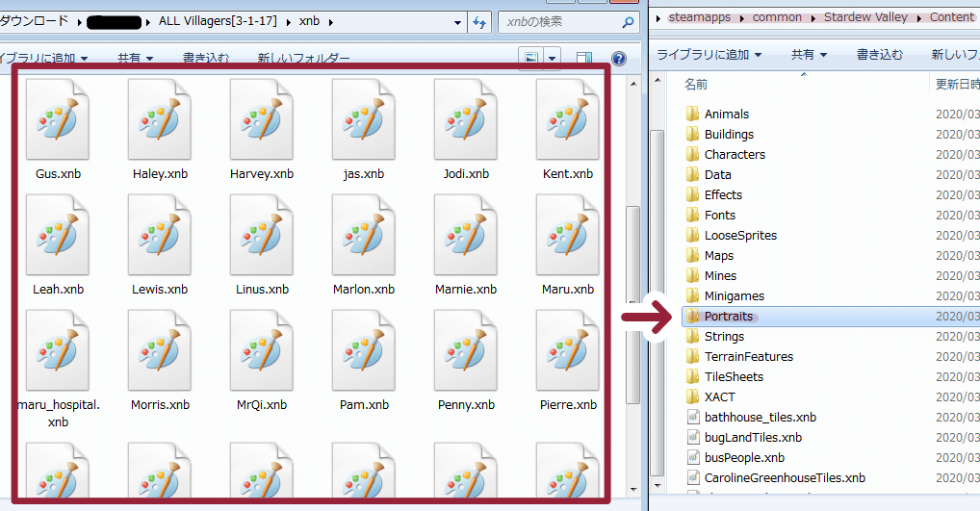
Task: Open the 共有 dropdown in Content window
Action: (x=810, y=54)
